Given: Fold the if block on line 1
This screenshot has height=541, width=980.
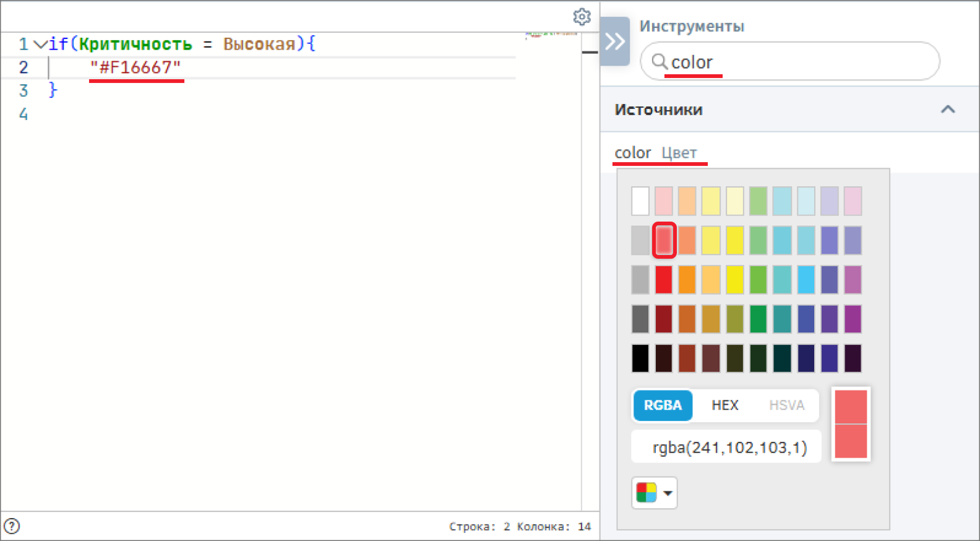Looking at the screenshot, I should [x=40, y=44].
